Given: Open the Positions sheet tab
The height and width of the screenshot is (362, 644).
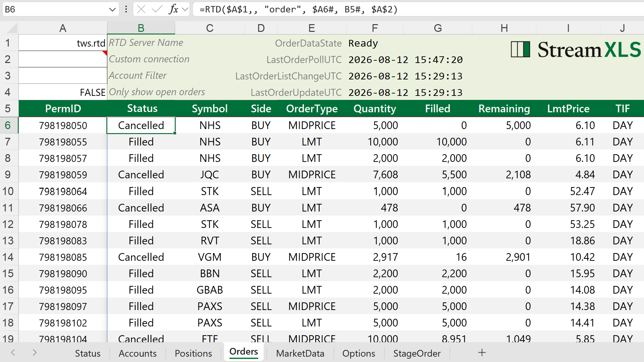Looking at the screenshot, I should [x=193, y=353].
